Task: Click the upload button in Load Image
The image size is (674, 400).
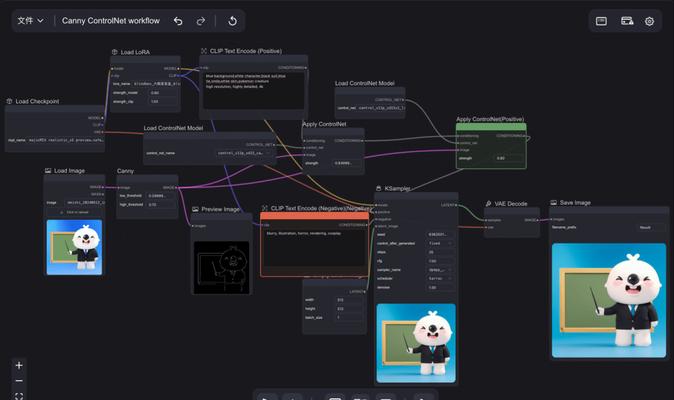Action: 74,212
